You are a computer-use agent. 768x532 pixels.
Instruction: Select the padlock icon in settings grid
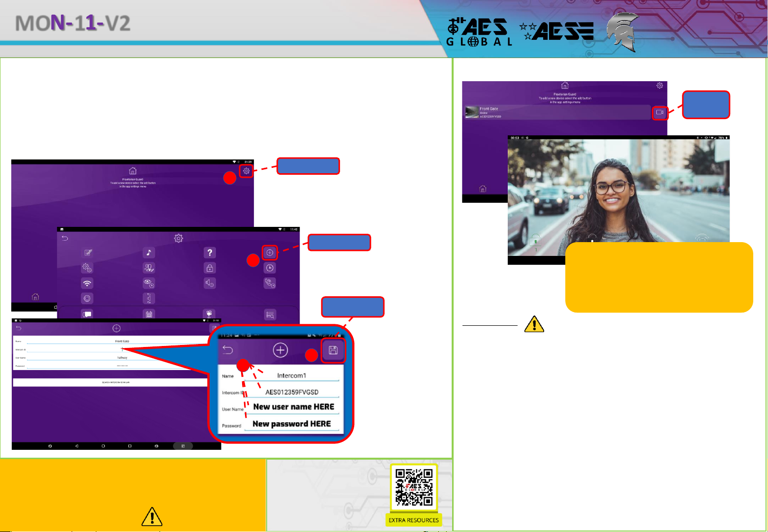pos(210,268)
